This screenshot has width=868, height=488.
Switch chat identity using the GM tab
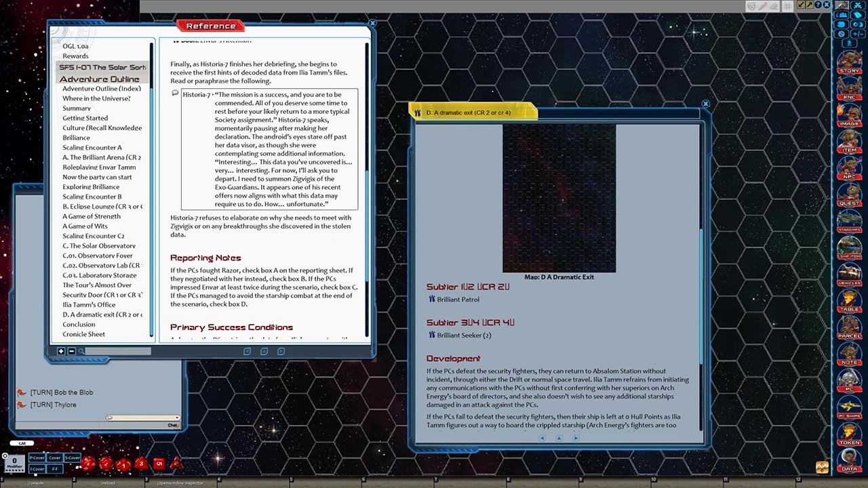click(22, 442)
